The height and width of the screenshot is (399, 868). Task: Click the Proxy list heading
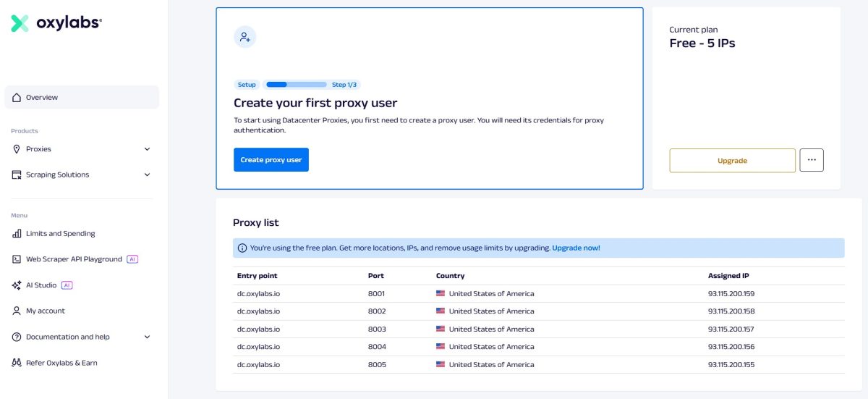point(256,222)
